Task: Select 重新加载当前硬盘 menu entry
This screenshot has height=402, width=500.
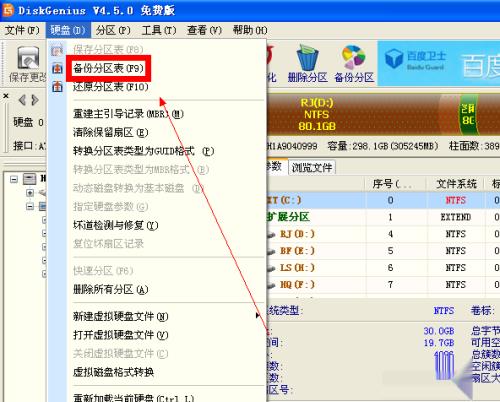Action: (x=133, y=398)
